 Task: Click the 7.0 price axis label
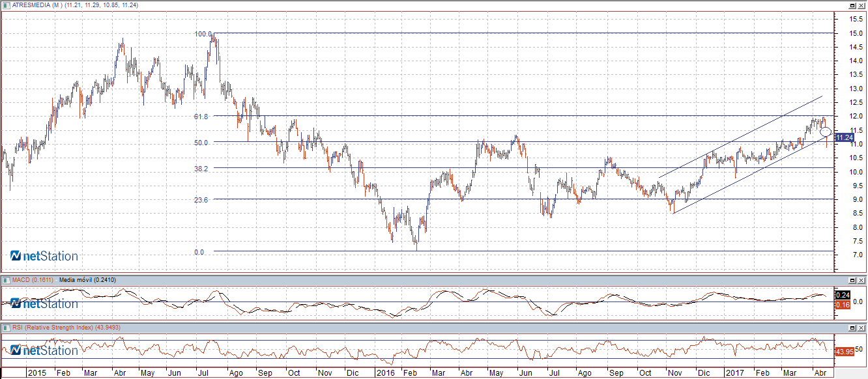[858, 255]
